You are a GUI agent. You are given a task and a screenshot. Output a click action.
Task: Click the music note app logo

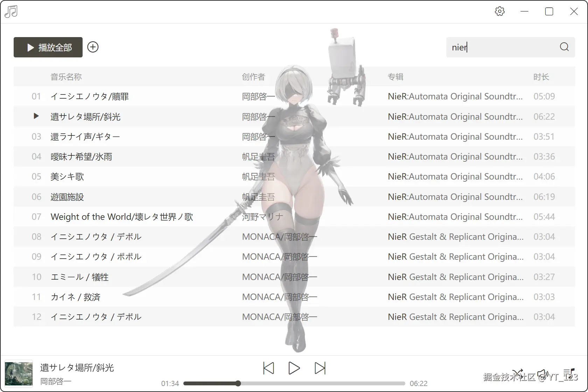tap(11, 11)
